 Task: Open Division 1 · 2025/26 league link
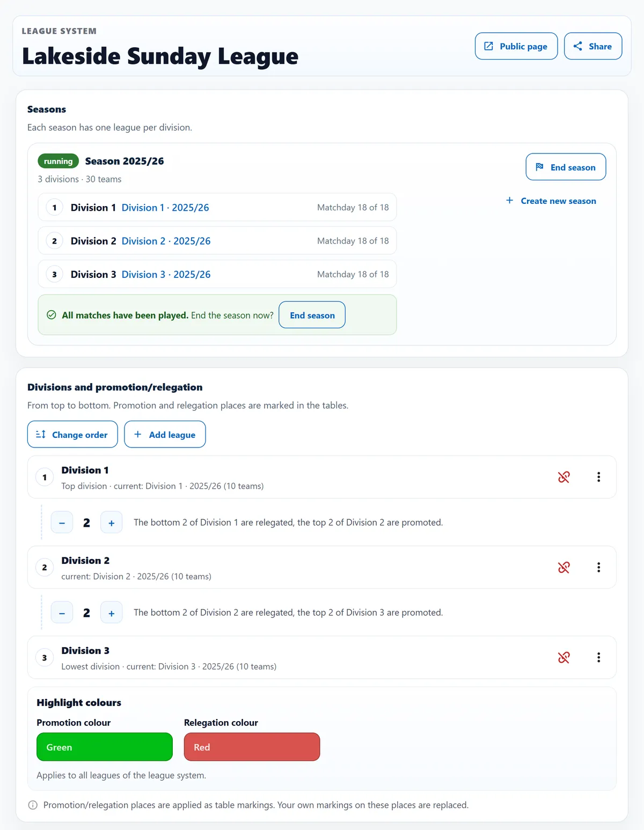coord(165,208)
